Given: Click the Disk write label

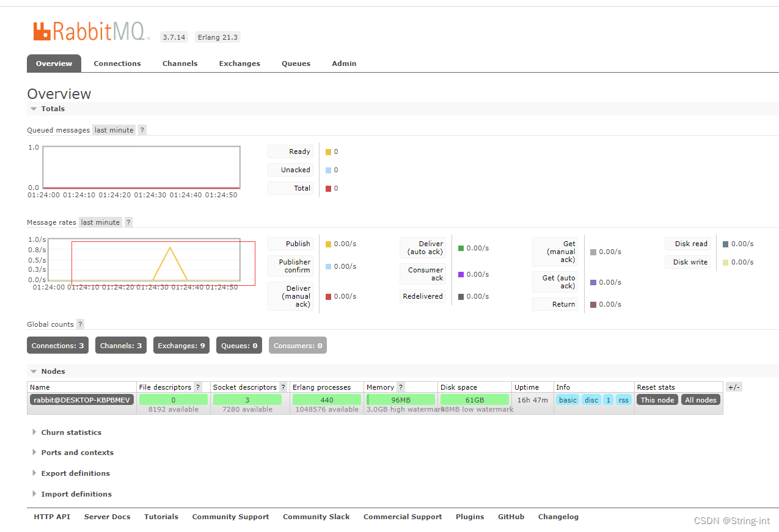Looking at the screenshot, I should point(688,262).
